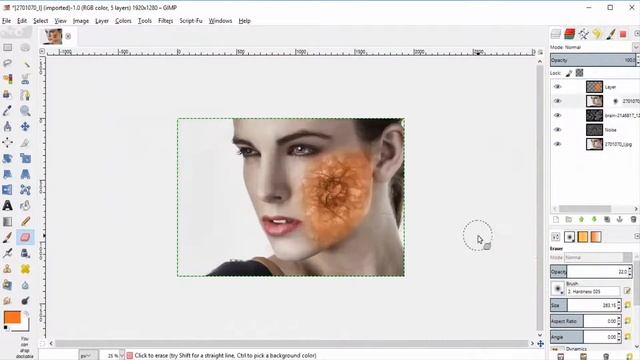Select the Blend gradient tool

[7, 222]
